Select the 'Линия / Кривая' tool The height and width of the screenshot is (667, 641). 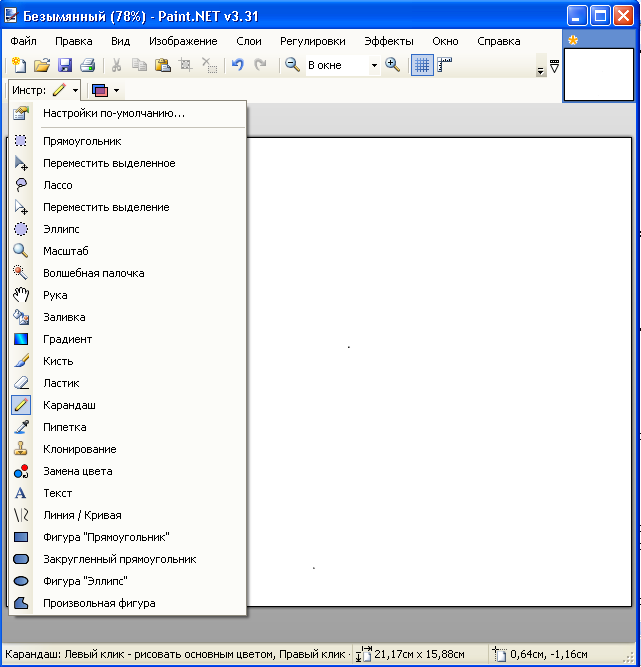point(128,516)
